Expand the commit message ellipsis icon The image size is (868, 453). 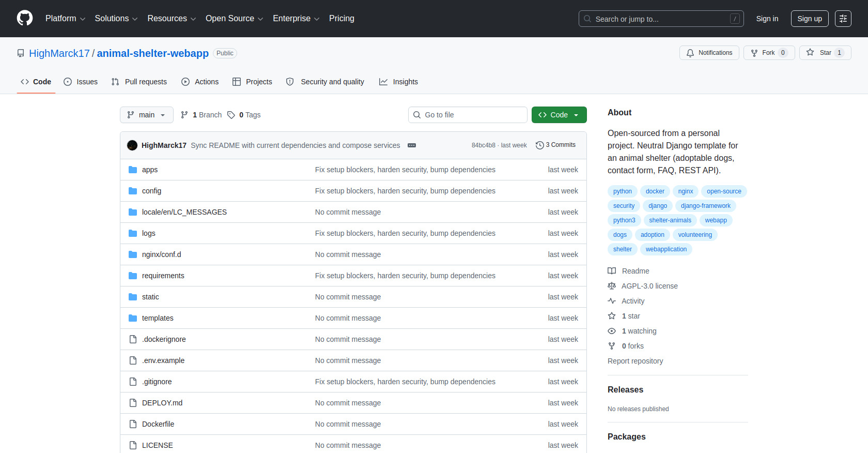(x=412, y=145)
